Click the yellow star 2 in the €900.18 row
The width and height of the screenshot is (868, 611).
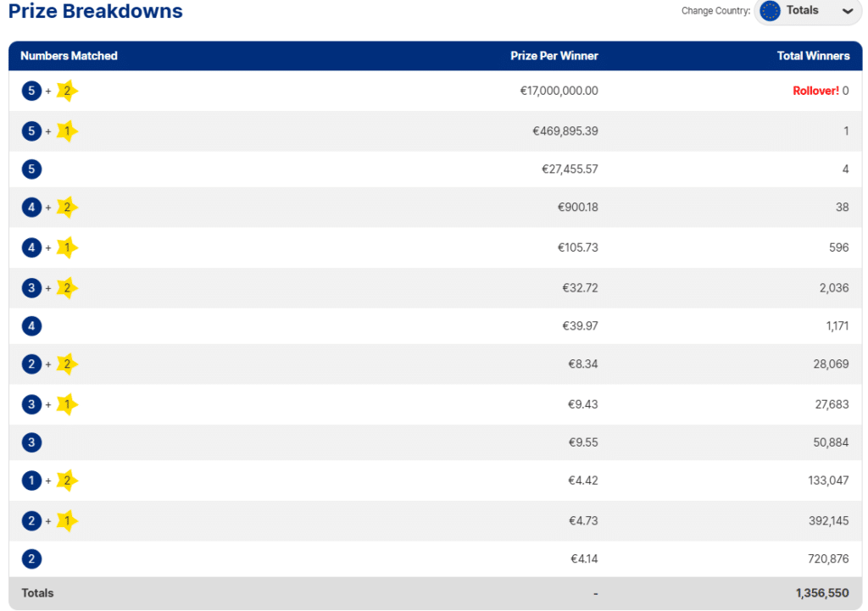coord(67,208)
